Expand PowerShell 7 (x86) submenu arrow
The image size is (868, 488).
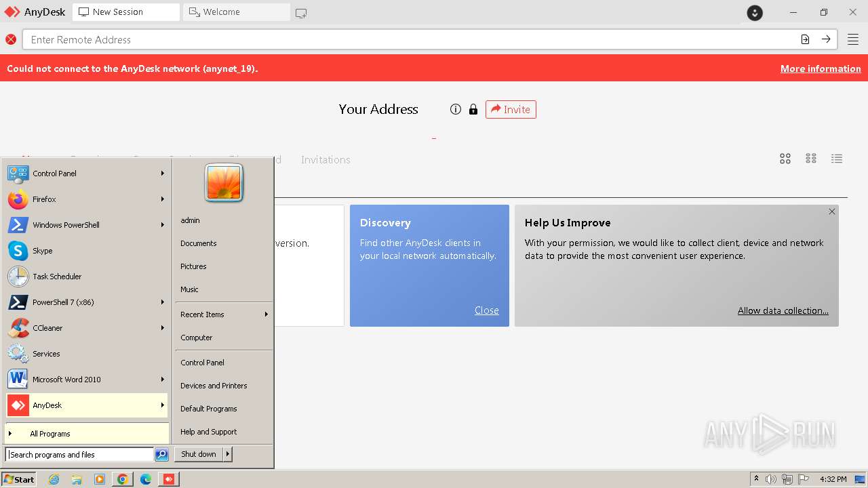(163, 302)
